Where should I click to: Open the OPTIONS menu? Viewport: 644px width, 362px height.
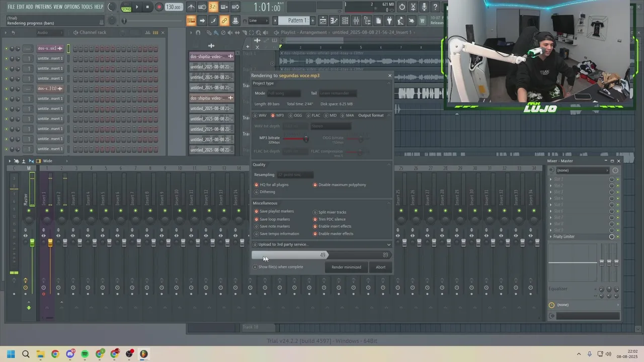point(72,7)
